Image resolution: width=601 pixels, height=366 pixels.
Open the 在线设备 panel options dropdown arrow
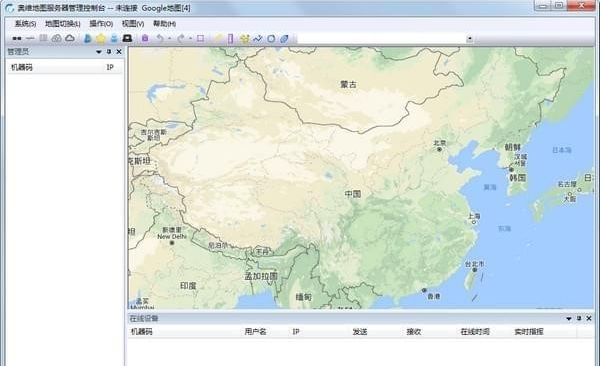point(569,318)
